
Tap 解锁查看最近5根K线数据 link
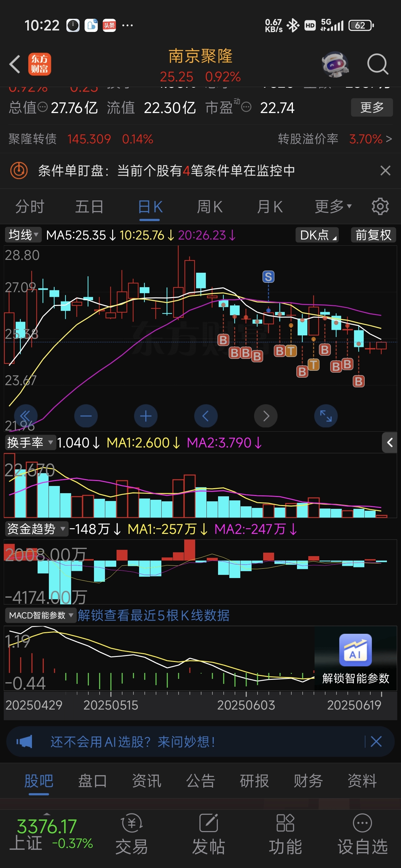click(154, 615)
